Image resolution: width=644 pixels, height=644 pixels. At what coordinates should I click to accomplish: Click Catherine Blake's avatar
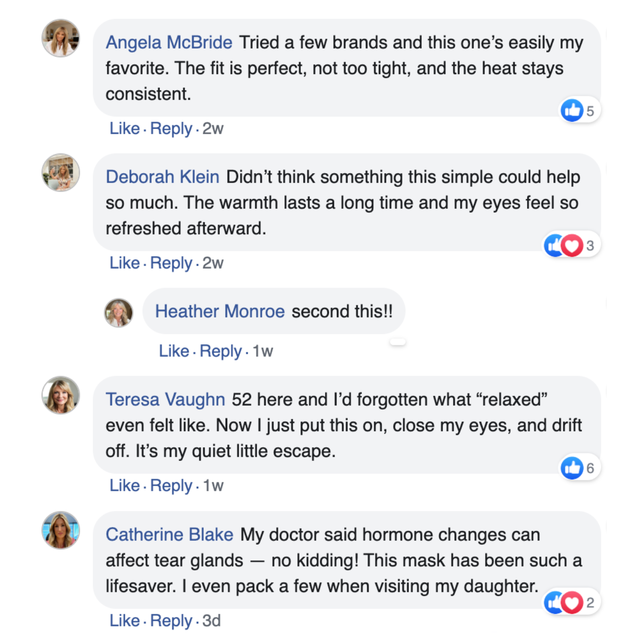click(x=60, y=530)
